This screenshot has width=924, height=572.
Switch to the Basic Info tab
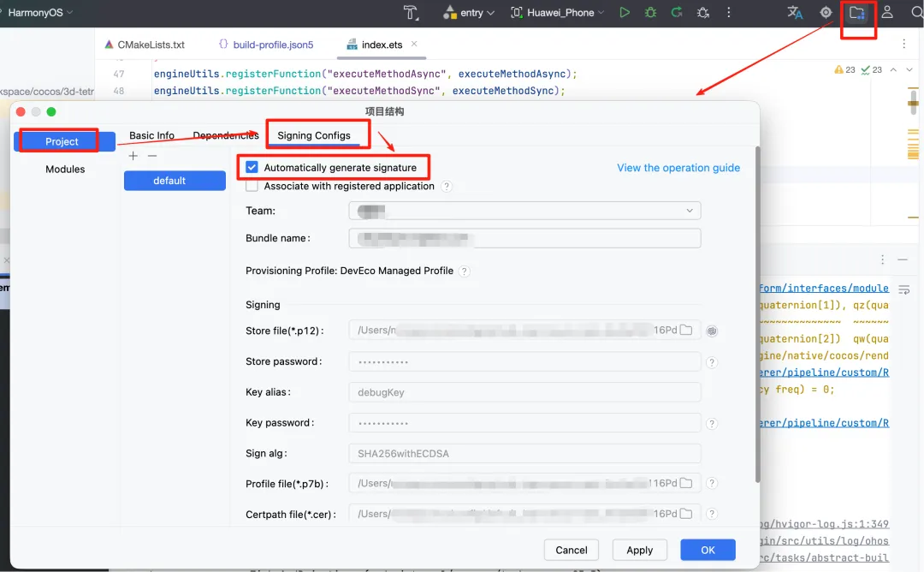click(x=151, y=135)
